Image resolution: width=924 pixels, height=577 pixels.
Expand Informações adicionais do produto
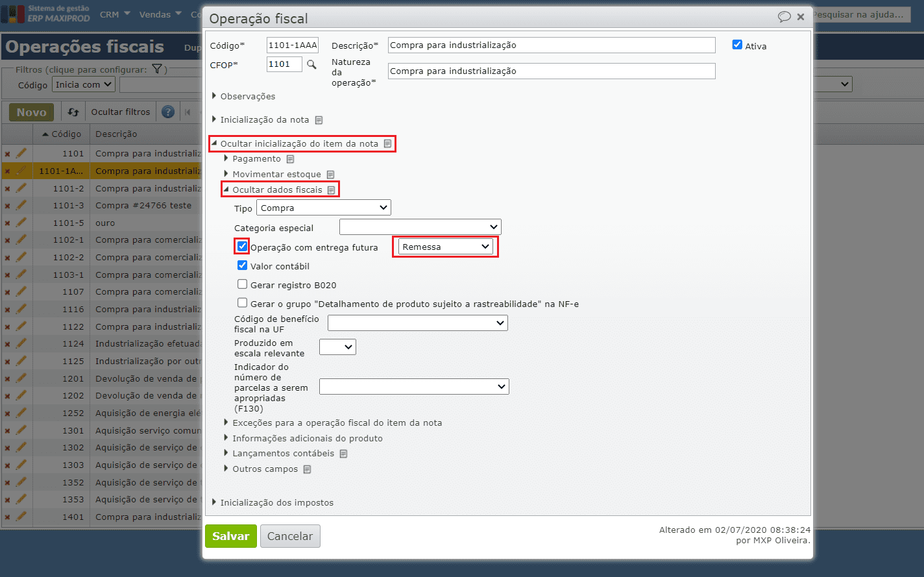point(303,439)
